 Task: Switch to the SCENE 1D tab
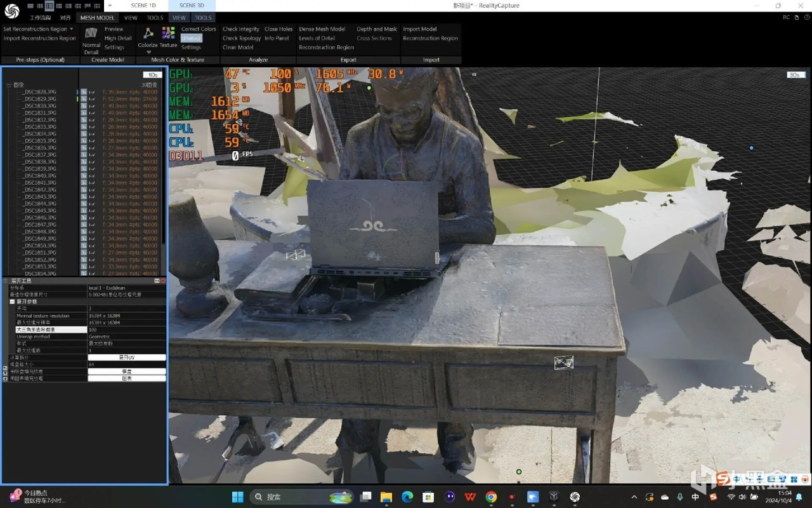[143, 6]
